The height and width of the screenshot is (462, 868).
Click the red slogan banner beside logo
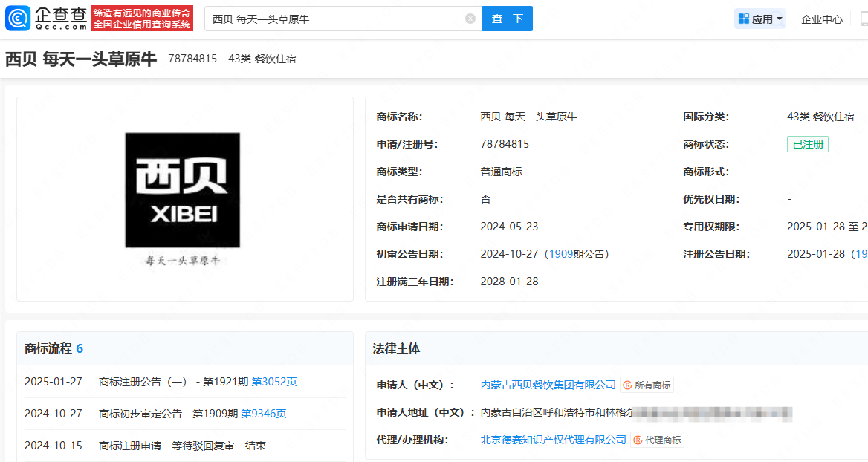[142, 19]
